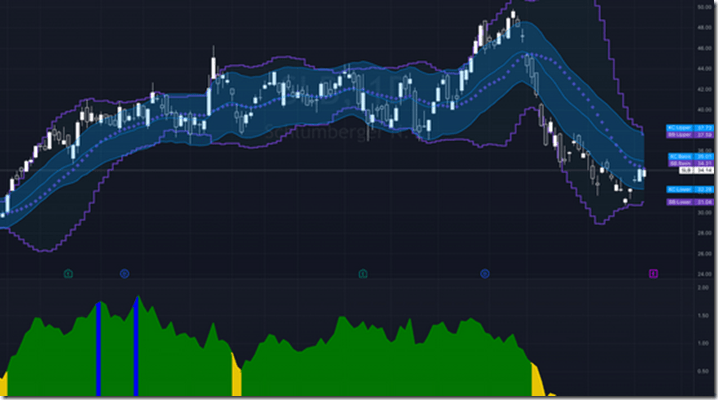718x400 pixels.
Task: Select the BB Basis price label
Action: 690,163
